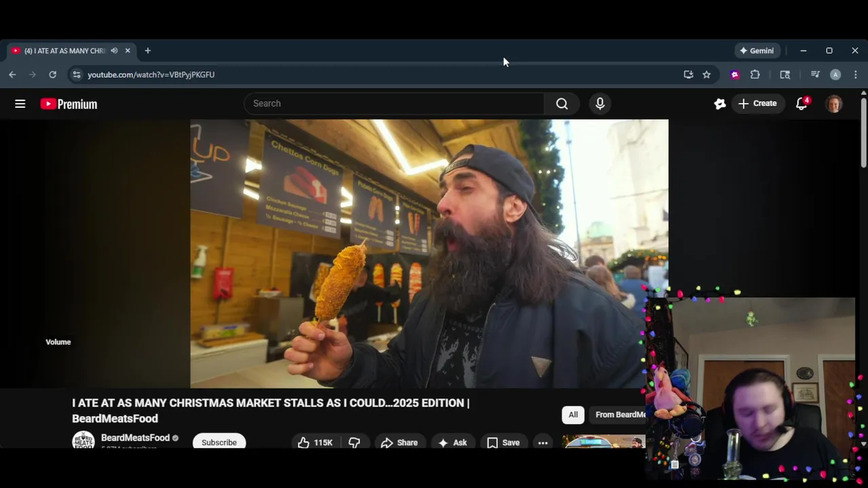The image size is (868, 488).
Task: Click the Create button
Action: pos(757,104)
